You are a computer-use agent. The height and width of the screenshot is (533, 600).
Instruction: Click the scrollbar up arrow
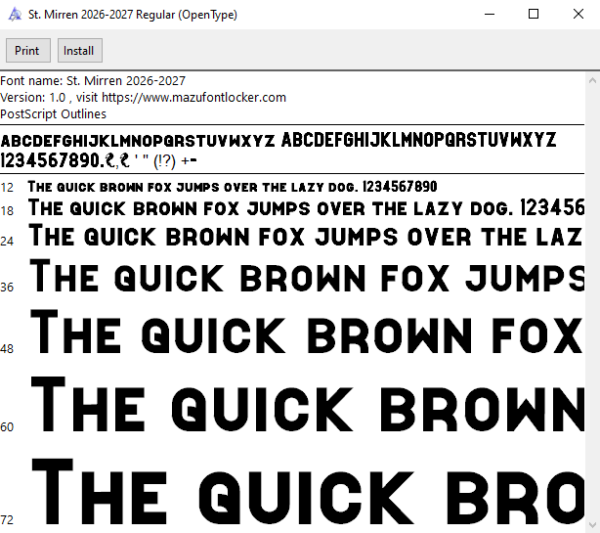(x=592, y=81)
